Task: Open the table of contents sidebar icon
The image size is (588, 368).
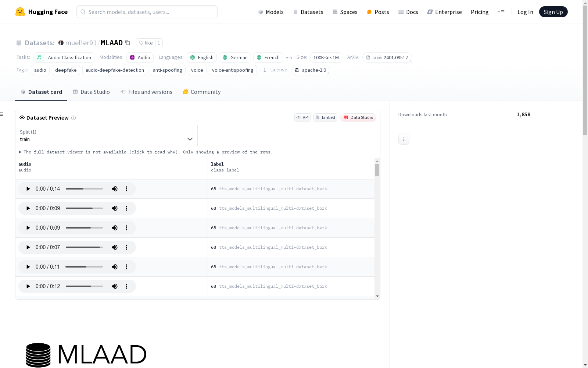Action: [1, 114]
